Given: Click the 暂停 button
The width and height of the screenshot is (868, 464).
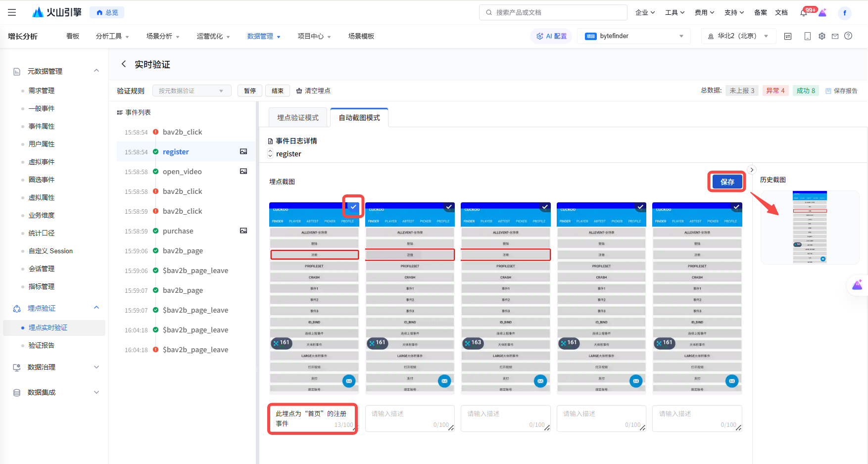Looking at the screenshot, I should [x=250, y=91].
